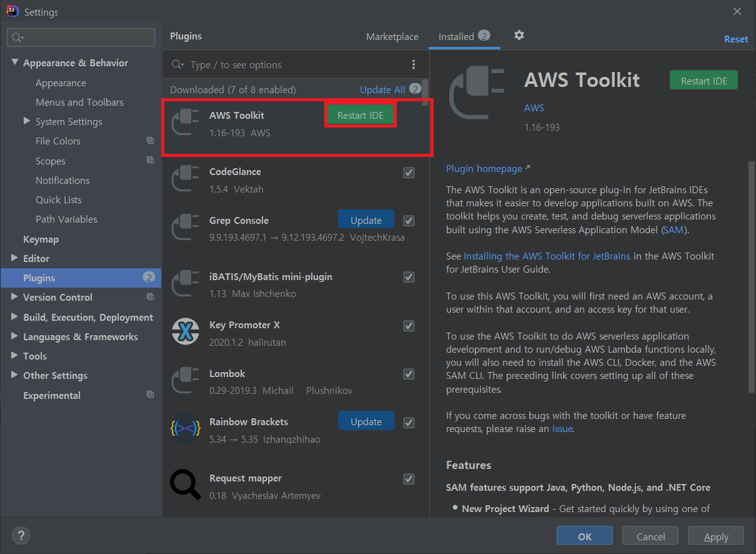Click the plugin list vertical scrollbar
756x554 pixels.
pyautogui.click(x=425, y=93)
